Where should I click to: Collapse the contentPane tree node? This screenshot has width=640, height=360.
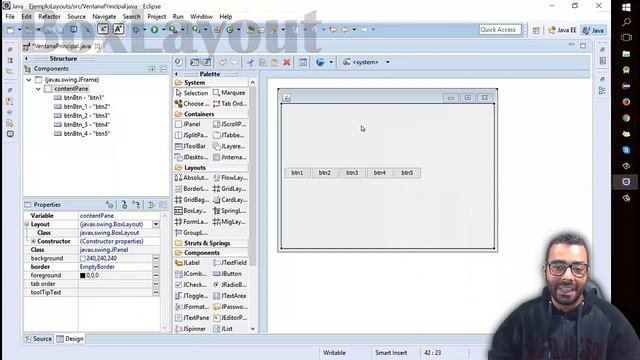(x=38, y=89)
